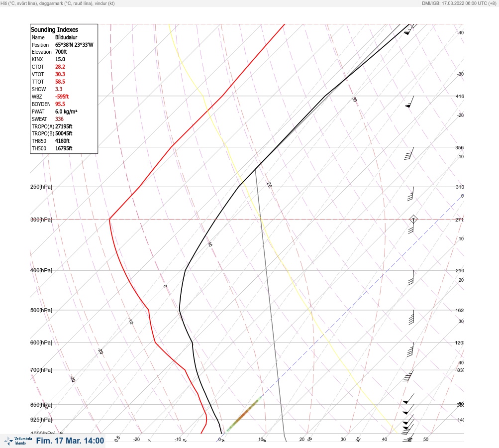Click the SWEAT value 336

click(x=59, y=119)
